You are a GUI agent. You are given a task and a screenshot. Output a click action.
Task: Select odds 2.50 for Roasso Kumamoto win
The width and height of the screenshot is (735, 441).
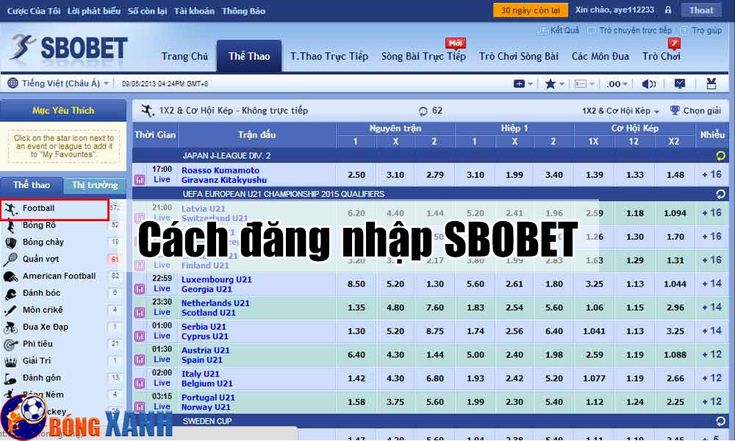point(356,175)
